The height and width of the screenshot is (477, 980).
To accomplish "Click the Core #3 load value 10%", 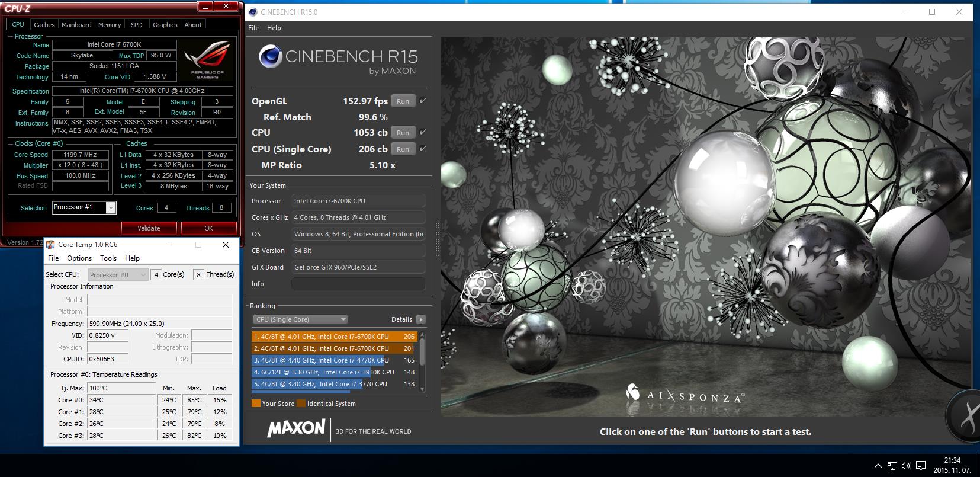I will [220, 436].
